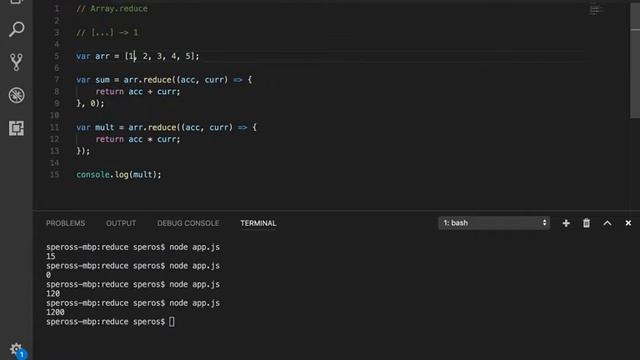Open the Source Control view
Screen dimensions: 640x360
[x=16, y=62]
